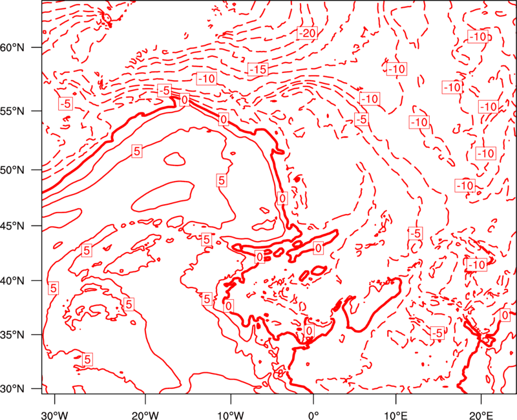Select the -15 contour value label
The height and width of the screenshot is (420, 517).
pyautogui.click(x=258, y=70)
